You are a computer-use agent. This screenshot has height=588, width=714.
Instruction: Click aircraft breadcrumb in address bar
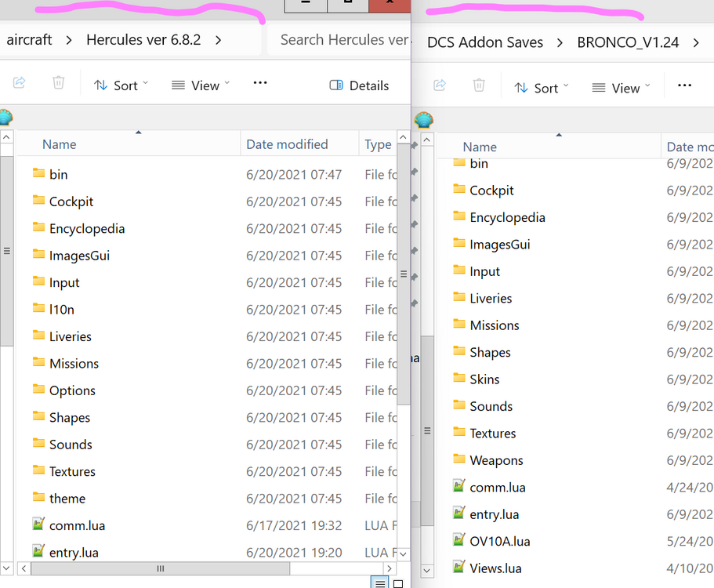pyautogui.click(x=29, y=40)
